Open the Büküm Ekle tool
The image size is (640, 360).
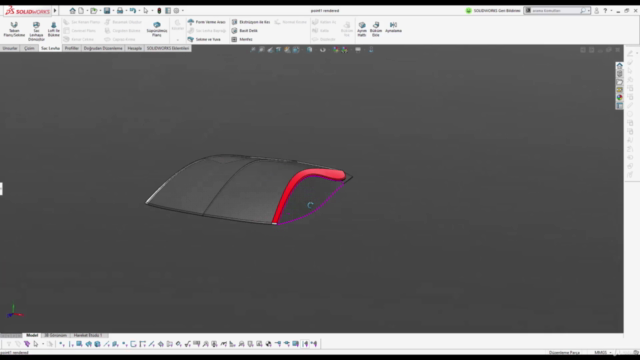(x=376, y=29)
